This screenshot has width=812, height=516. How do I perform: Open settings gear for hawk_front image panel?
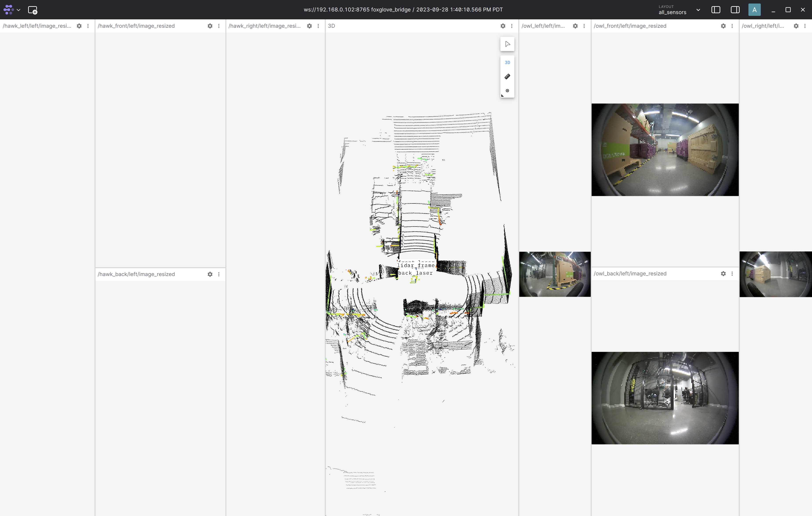(210, 26)
